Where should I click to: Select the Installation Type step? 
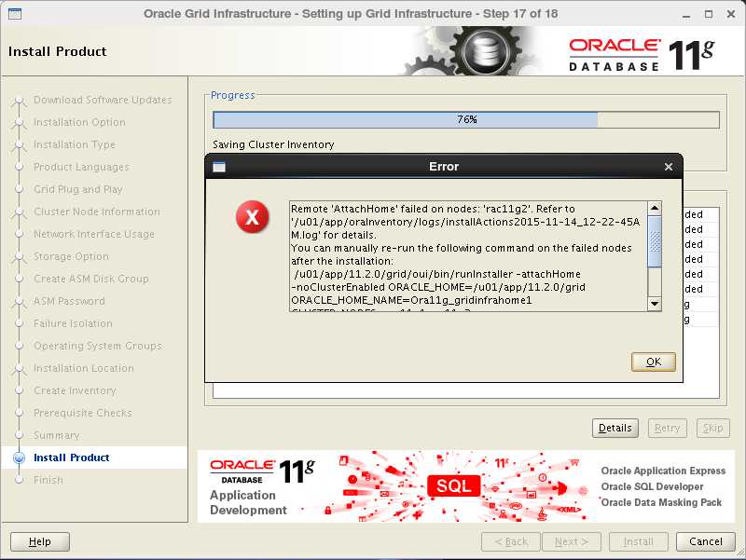coord(75,144)
